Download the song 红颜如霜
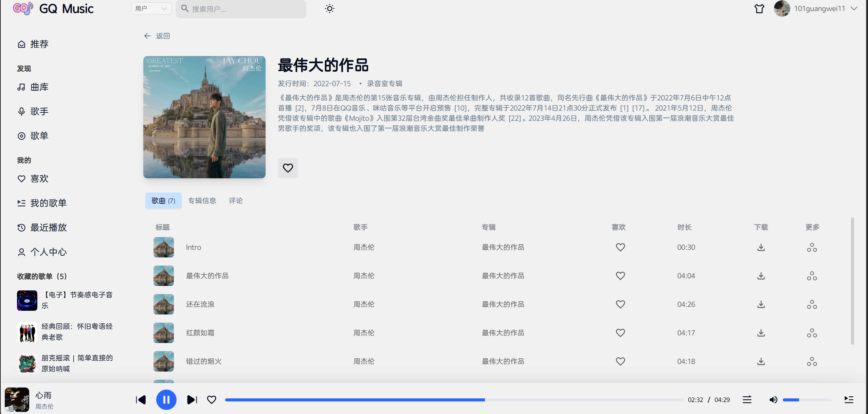 pyautogui.click(x=761, y=333)
